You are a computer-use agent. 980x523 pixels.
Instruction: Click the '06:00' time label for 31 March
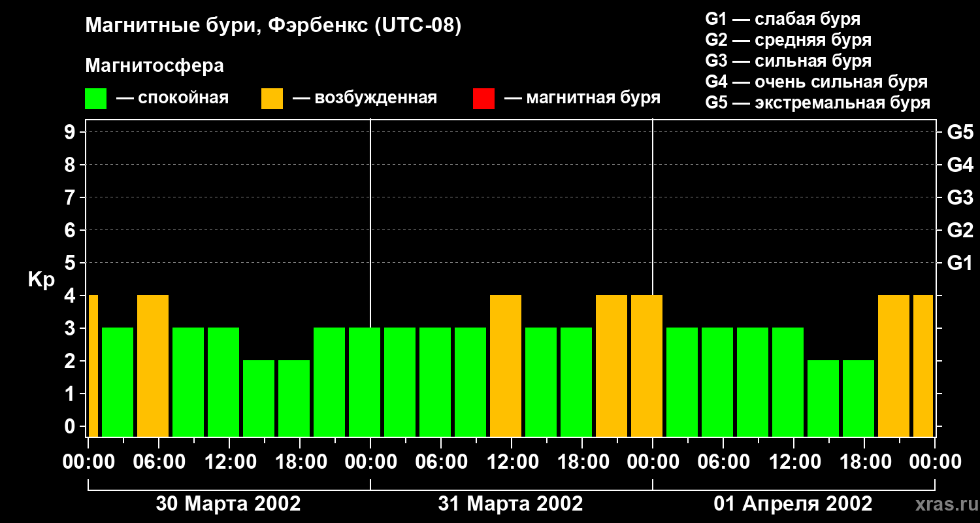point(441,462)
